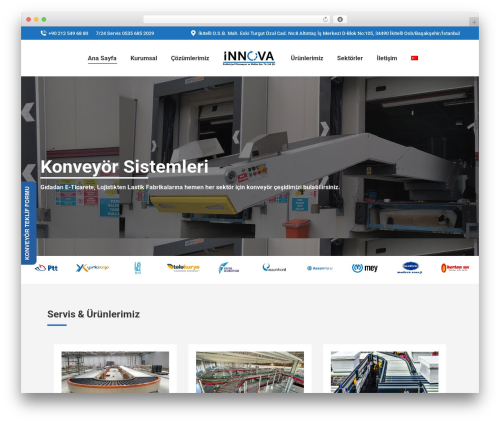500x423 pixels.
Task: Open the inclined conveyor with white boxes image
Action: [x=385, y=372]
